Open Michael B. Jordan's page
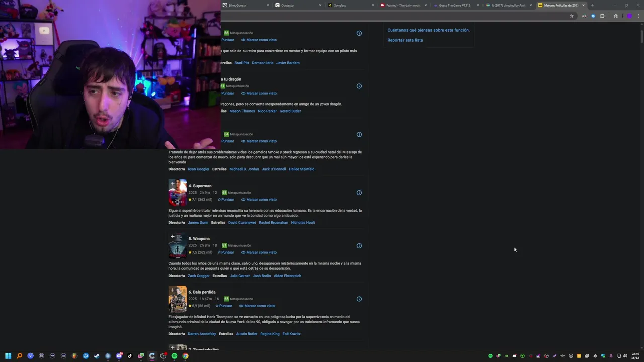 [x=244, y=169]
